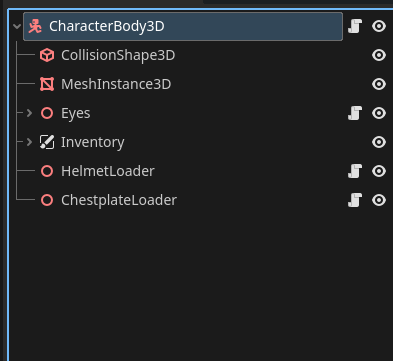Image resolution: width=393 pixels, height=361 pixels.
Task: Click empty area below the scene tree
Action: point(200,283)
